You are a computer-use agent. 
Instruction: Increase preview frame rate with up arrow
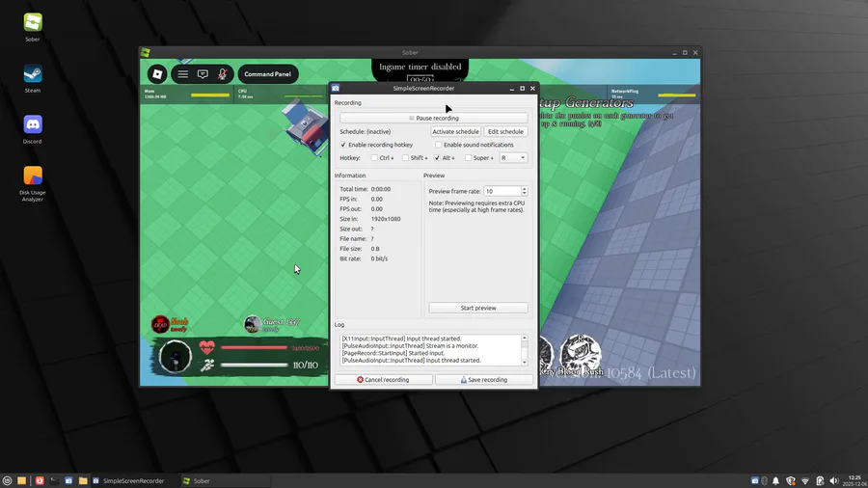tap(525, 189)
